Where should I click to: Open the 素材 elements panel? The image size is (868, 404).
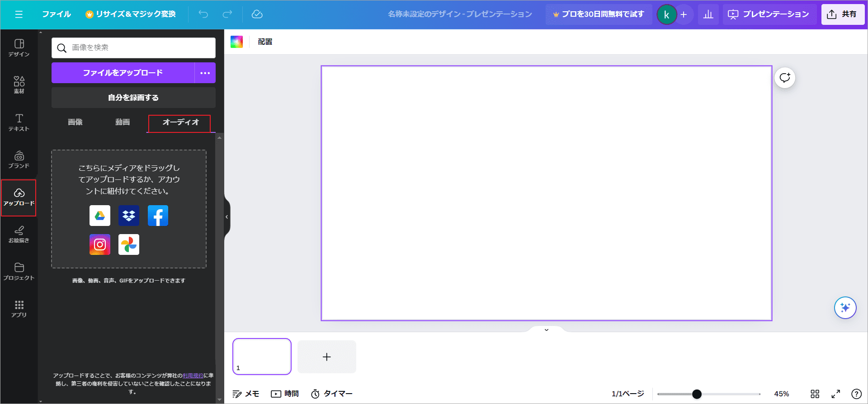coord(19,85)
